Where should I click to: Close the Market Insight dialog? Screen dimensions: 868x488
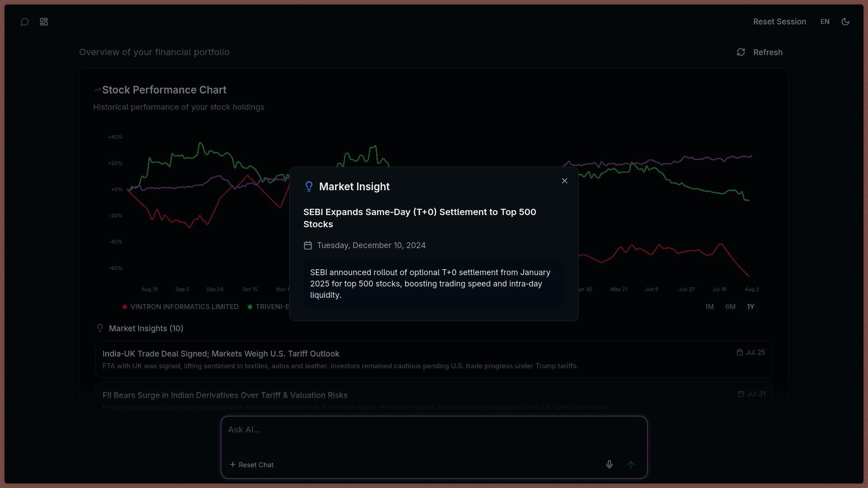click(565, 181)
